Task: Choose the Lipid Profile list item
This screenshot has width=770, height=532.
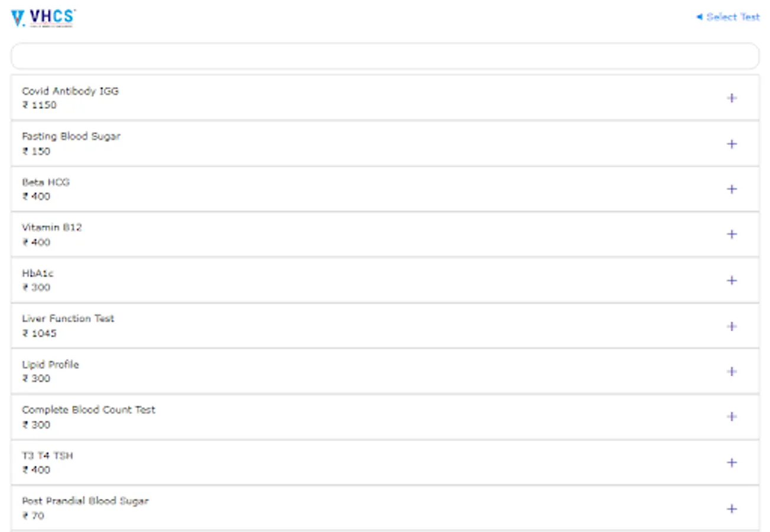Action: point(355,371)
